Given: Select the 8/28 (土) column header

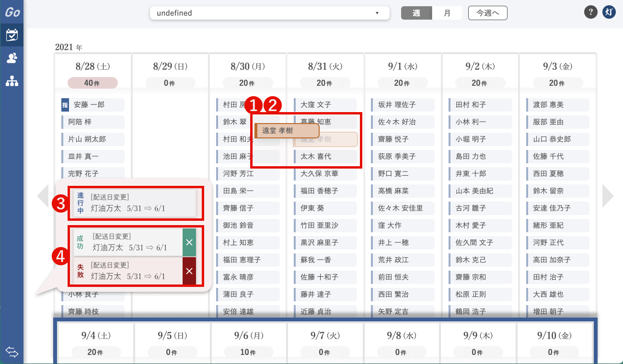Looking at the screenshot, I should pyautogui.click(x=92, y=67).
